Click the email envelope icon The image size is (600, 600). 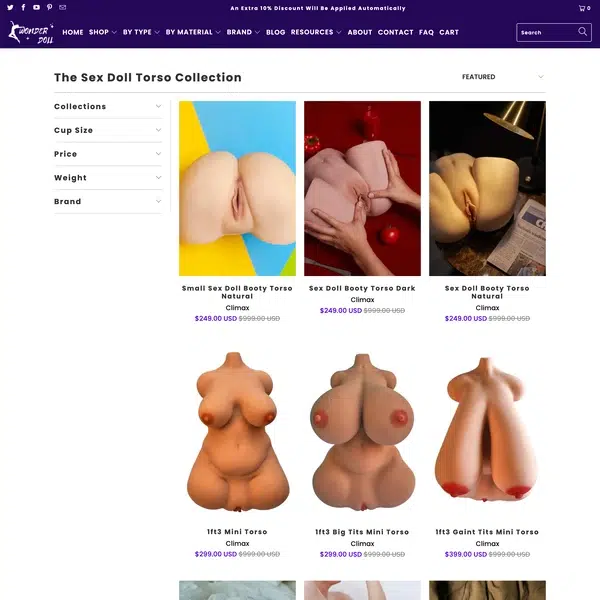point(62,7)
